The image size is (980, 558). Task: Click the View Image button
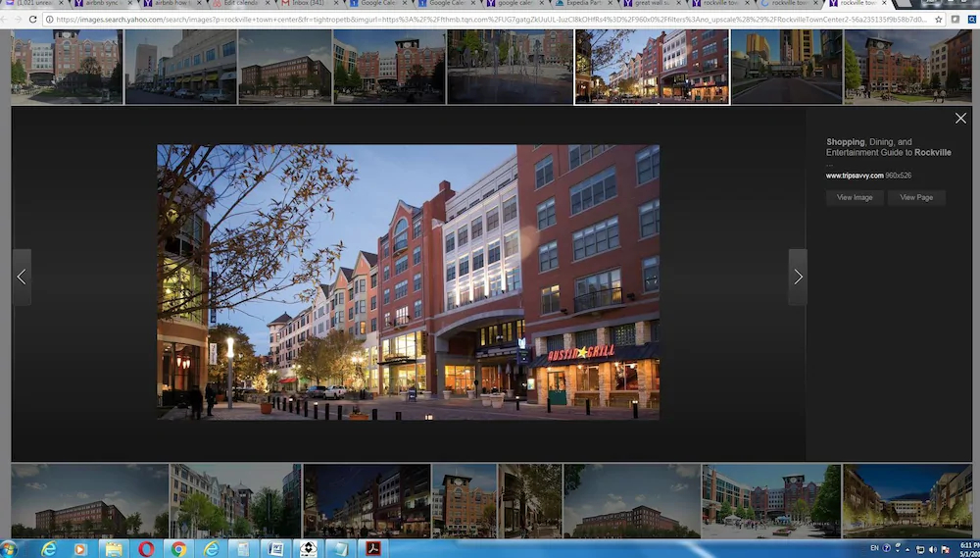click(855, 198)
